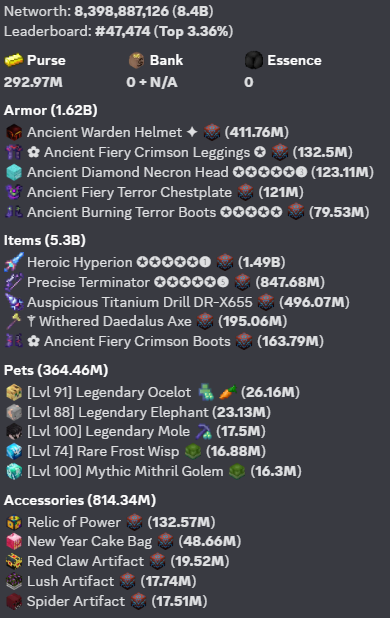The image size is (390, 618).
Task: Select the Items (5.3B) heading
Action: 45,240
